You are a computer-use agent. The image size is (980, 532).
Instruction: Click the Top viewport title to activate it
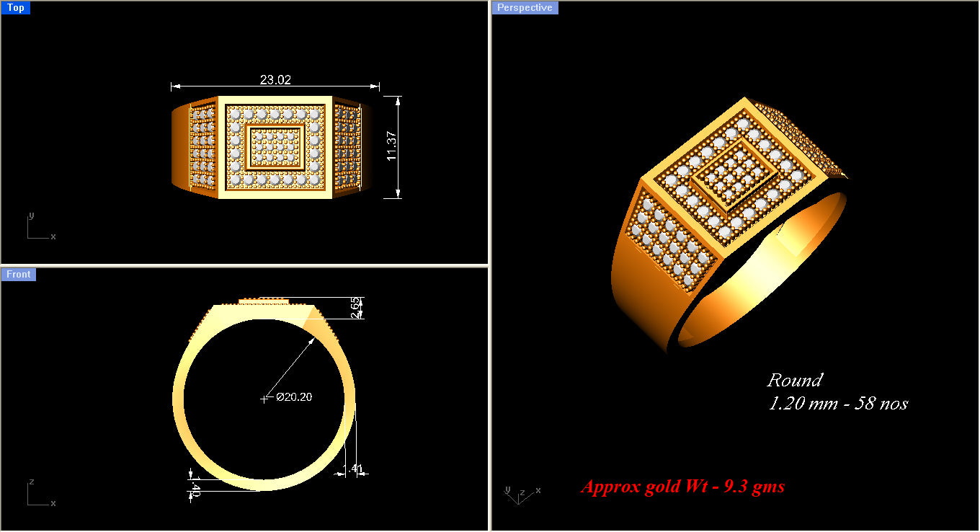[x=16, y=7]
